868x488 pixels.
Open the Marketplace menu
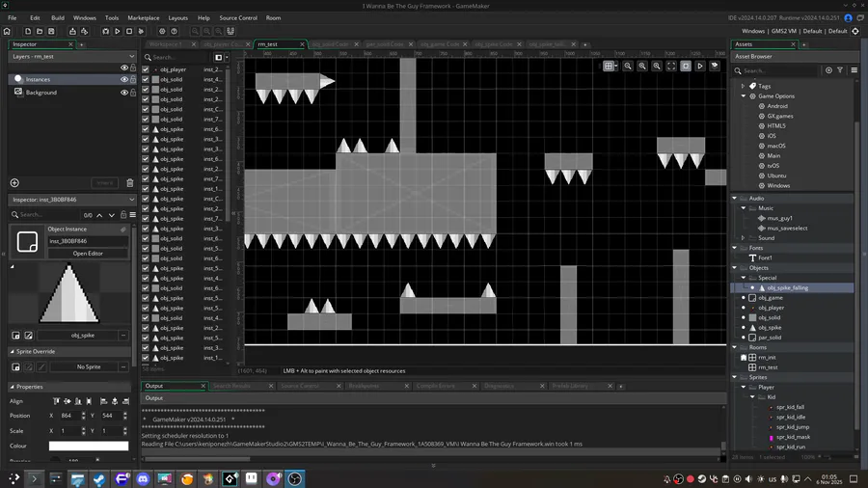point(144,17)
